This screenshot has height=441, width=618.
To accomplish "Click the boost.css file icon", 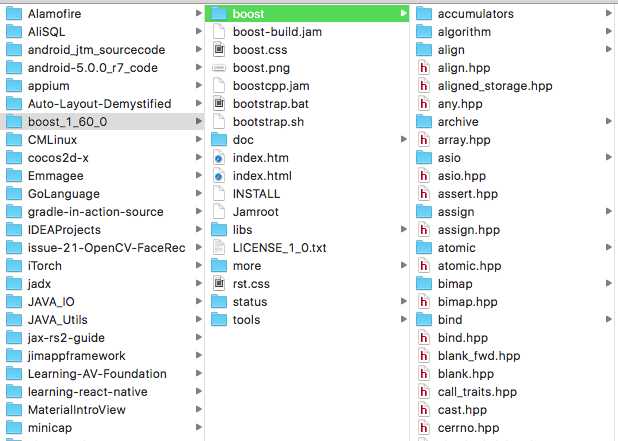I will coord(219,50).
